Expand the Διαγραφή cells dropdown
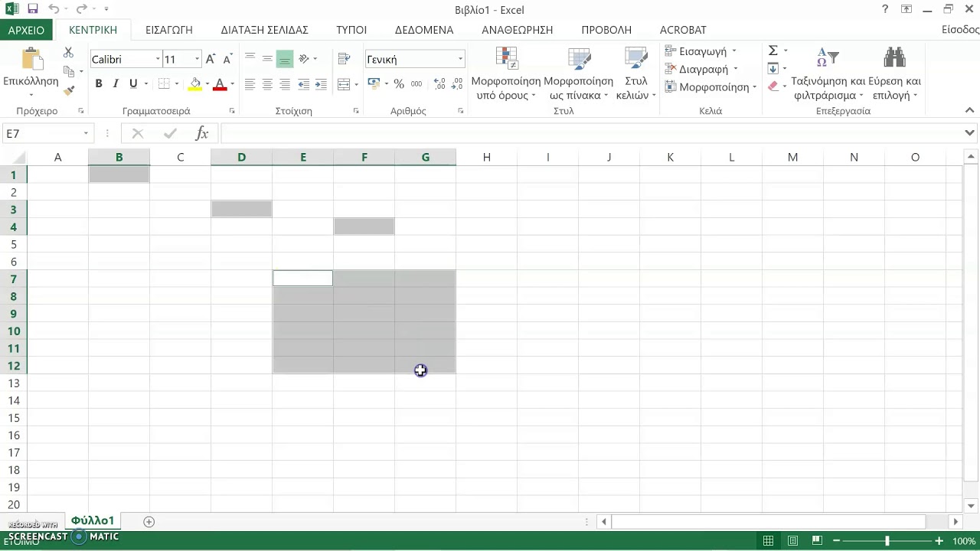The width and height of the screenshot is (980, 551). click(x=736, y=69)
